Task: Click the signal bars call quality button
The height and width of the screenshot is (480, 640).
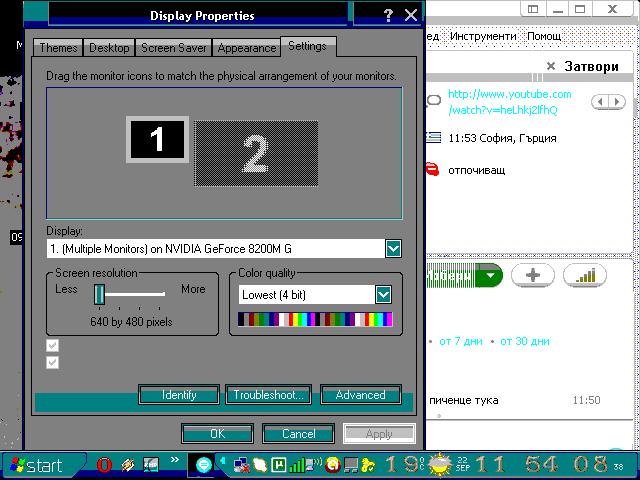Action: click(x=584, y=276)
